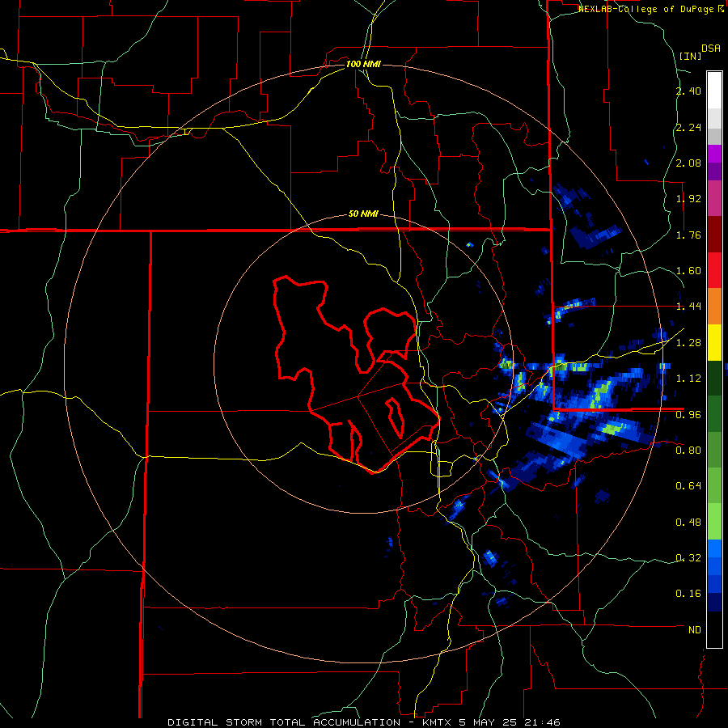Select the 0.48 legend value

coord(688,523)
